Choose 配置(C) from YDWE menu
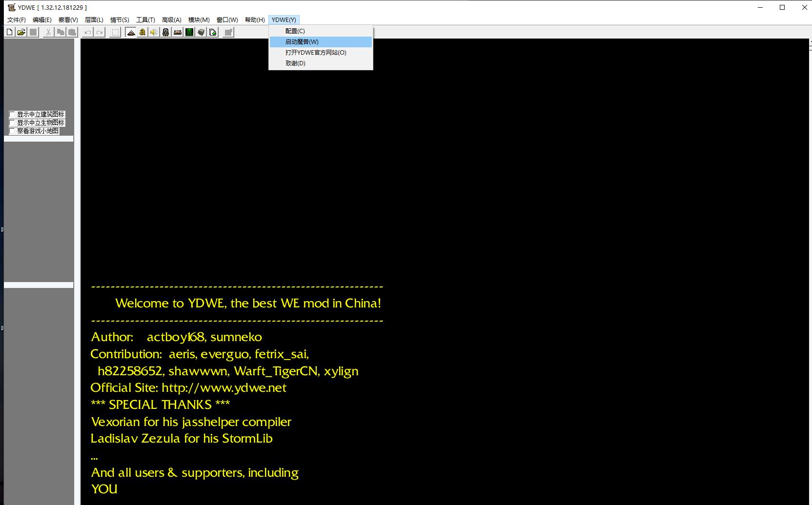This screenshot has width=812, height=505. point(321,31)
